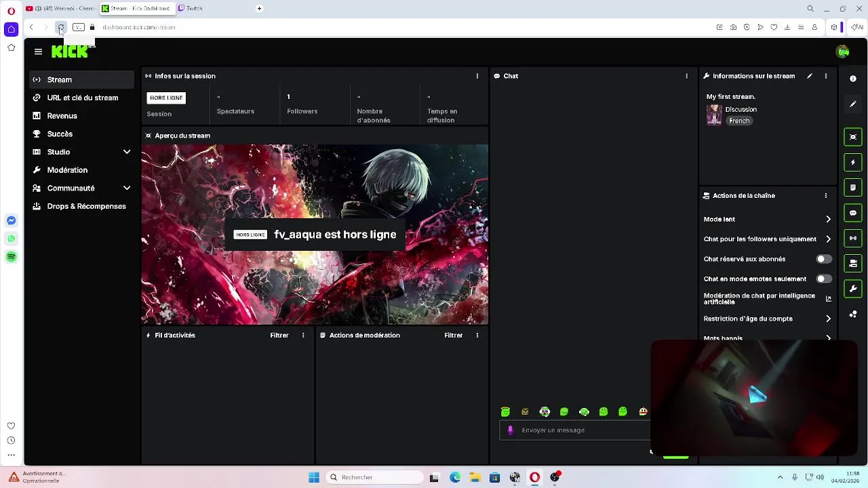The image size is (868, 488).
Task: Toggle the stream preview panel icon in right toolbar
Action: coord(853,137)
